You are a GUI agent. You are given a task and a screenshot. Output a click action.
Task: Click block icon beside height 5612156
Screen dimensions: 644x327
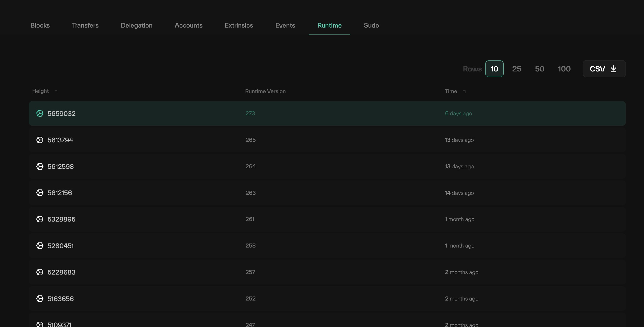(x=40, y=193)
